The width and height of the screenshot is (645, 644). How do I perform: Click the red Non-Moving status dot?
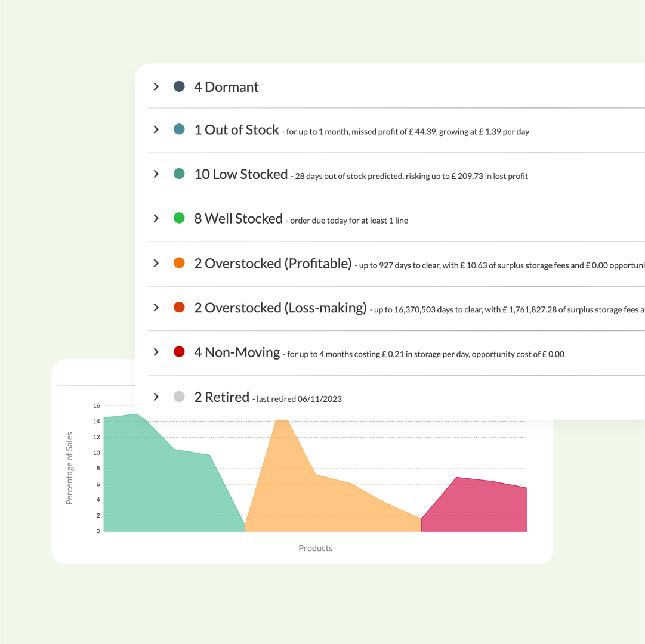pyautogui.click(x=179, y=352)
